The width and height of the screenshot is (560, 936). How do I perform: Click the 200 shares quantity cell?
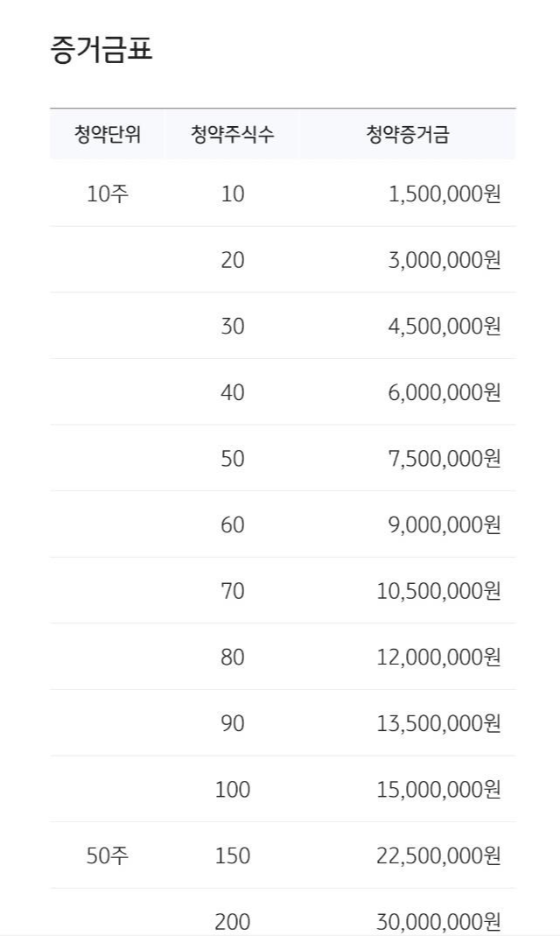233,922
